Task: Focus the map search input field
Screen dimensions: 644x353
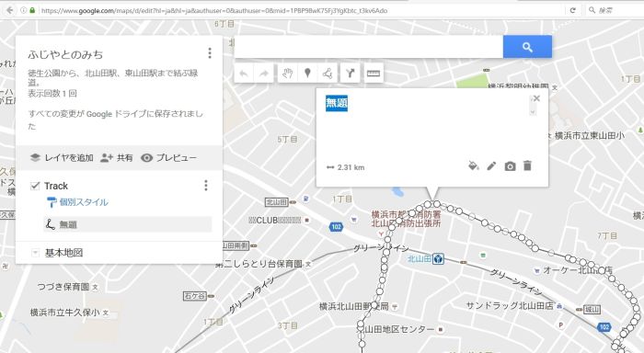Action: (x=368, y=47)
